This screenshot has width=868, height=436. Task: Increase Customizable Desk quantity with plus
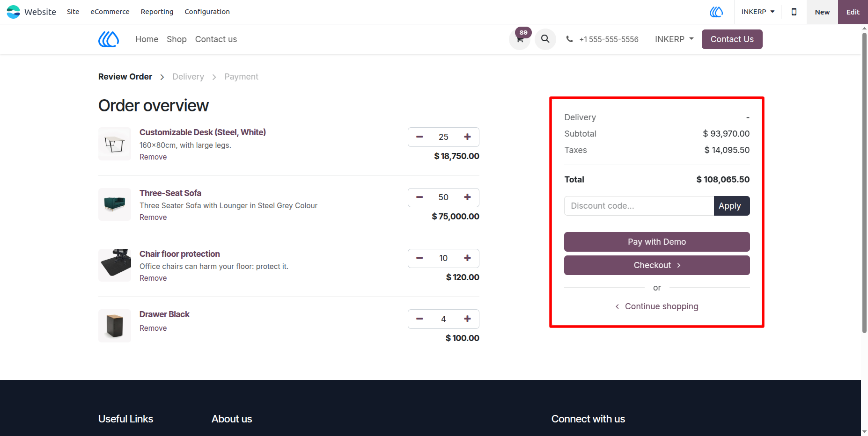467,137
